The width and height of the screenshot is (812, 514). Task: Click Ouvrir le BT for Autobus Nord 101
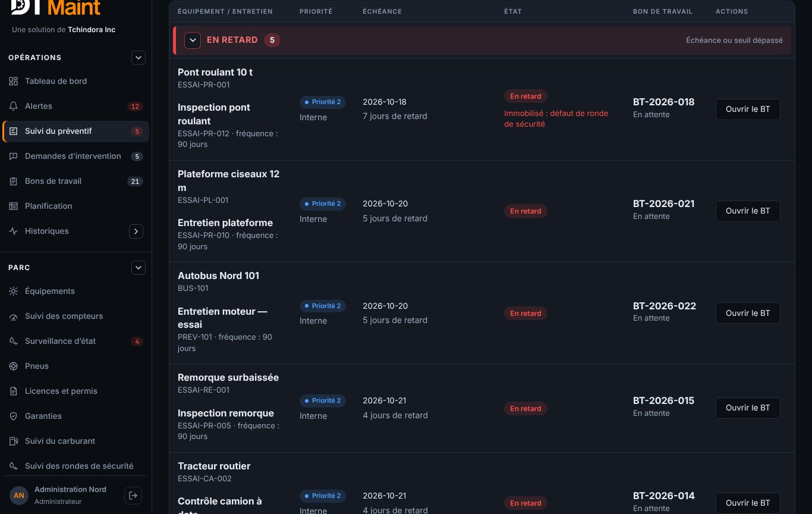click(x=748, y=313)
